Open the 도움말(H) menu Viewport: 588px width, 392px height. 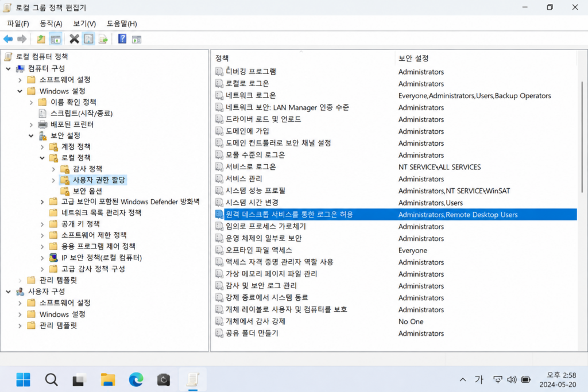pyautogui.click(x=122, y=24)
